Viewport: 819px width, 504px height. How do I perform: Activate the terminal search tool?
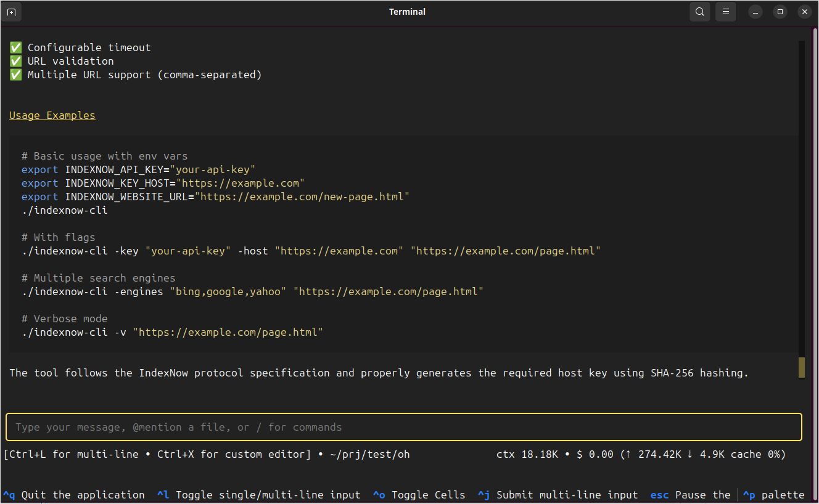tap(699, 11)
